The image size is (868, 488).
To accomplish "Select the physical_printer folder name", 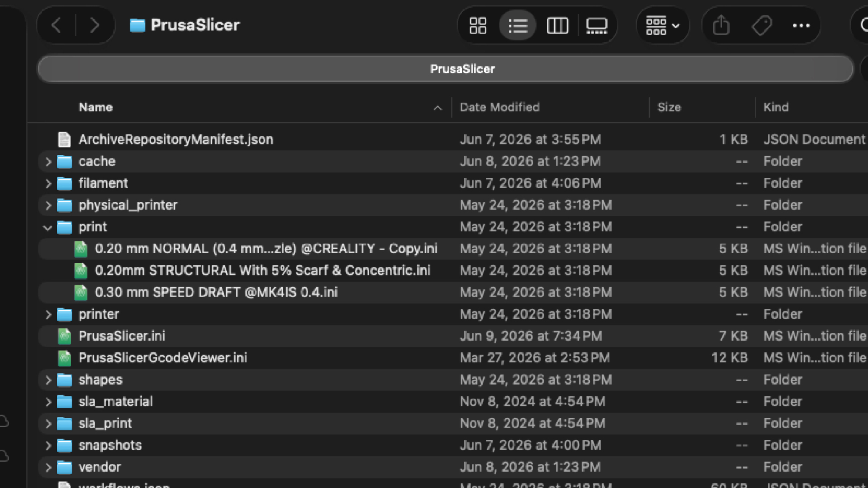I will tap(128, 205).
